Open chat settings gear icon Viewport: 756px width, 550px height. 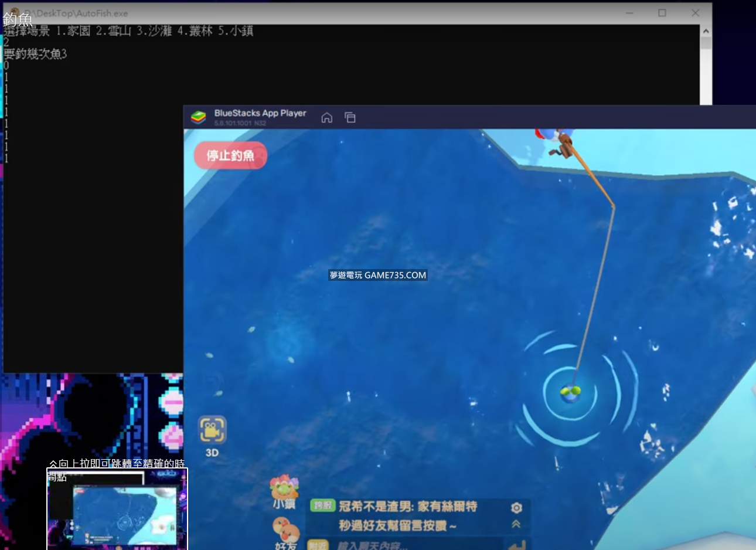click(x=516, y=507)
